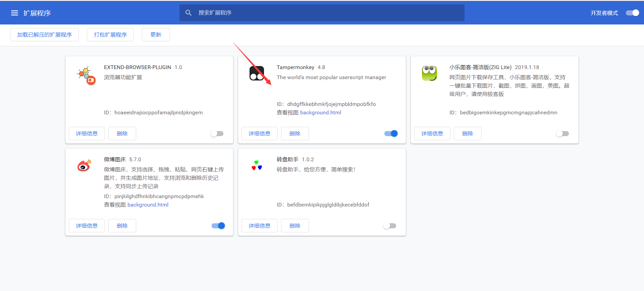Click the 扩展程序 page title
644x291 pixels.
(37, 13)
